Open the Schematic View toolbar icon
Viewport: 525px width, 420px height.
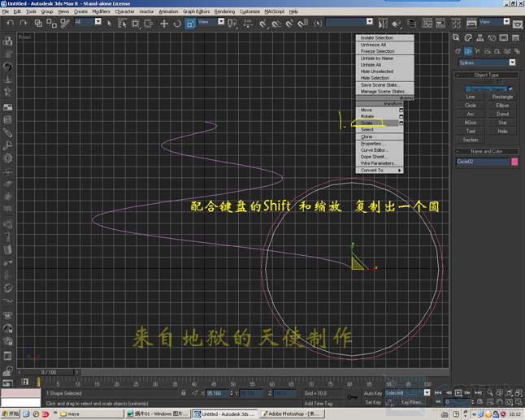pos(440,24)
